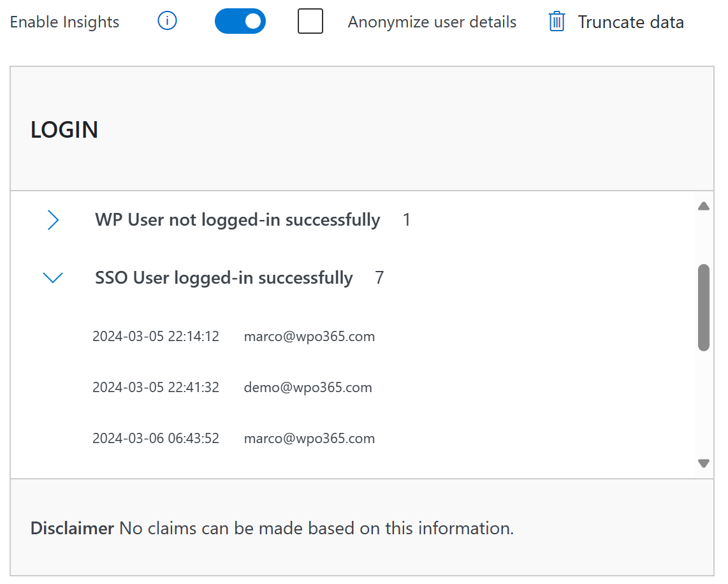Click the Anonymize user details label

[x=432, y=22]
